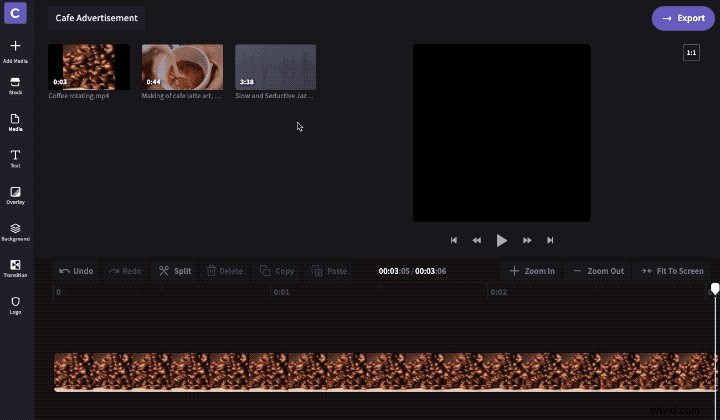Click the Delete toolbar button

225,271
